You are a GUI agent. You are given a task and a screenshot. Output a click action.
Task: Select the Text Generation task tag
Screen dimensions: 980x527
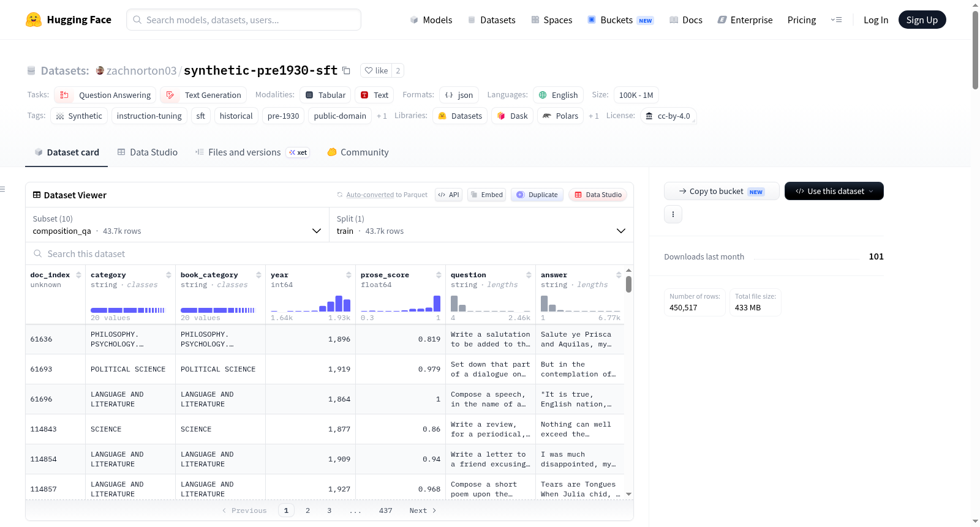coord(203,95)
